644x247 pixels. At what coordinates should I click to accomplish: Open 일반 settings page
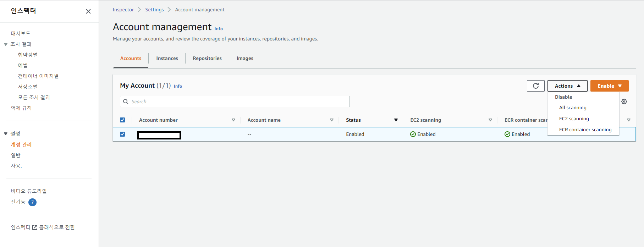point(16,155)
